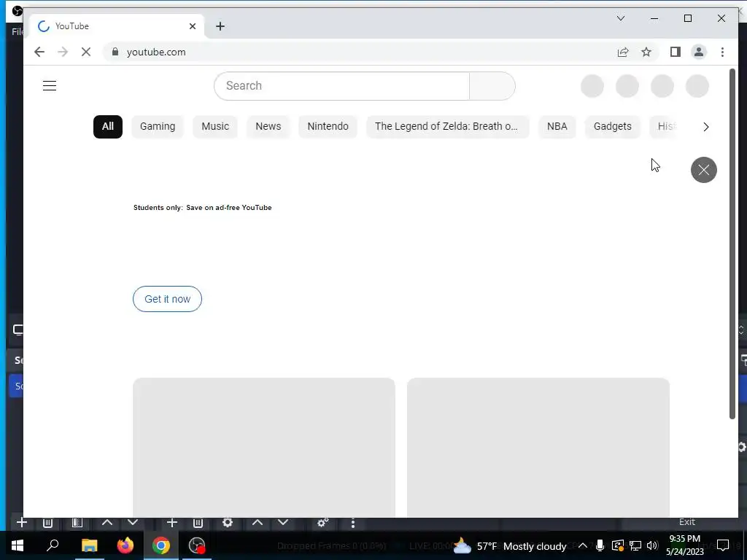Show hidden system tray icons chevron
This screenshot has height=560, width=747.
click(582, 545)
